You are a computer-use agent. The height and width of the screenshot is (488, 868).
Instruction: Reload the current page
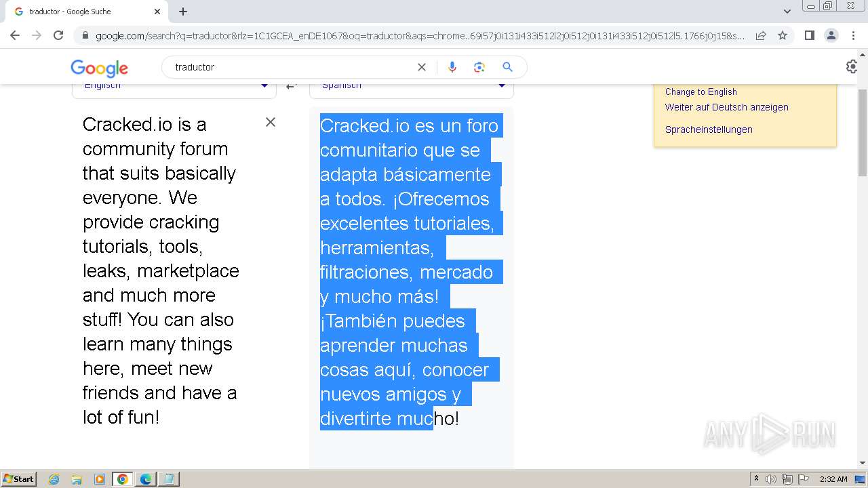[x=58, y=35]
